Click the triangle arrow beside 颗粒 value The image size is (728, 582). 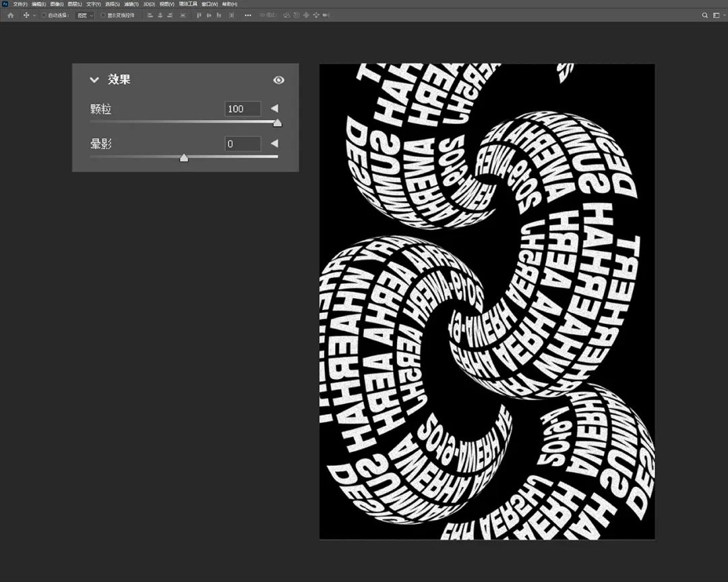[274, 109]
